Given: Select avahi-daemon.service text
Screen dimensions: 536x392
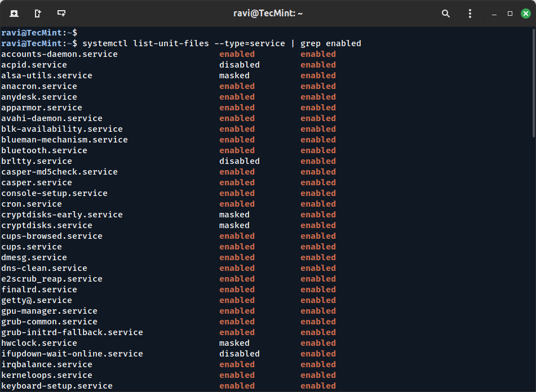Looking at the screenshot, I should pyautogui.click(x=52, y=118).
